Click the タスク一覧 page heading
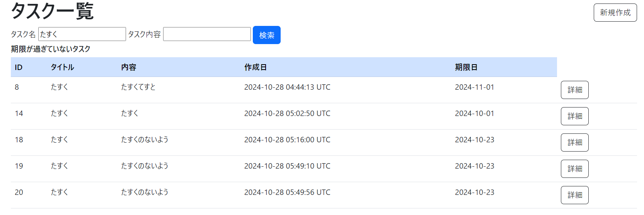Screen dimensions: 644x215 (x=52, y=11)
